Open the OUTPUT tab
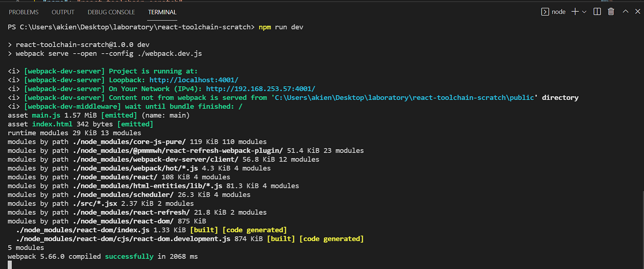644x269 pixels. point(63,12)
